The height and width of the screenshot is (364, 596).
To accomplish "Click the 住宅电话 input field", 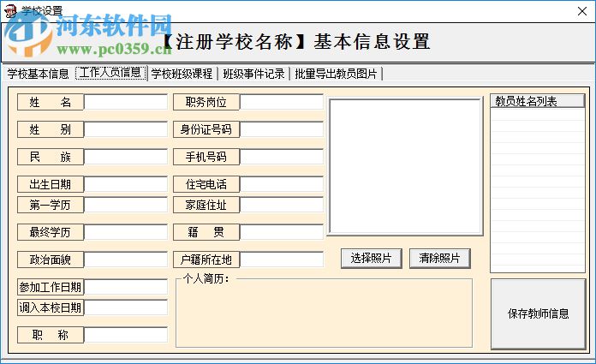I will [x=282, y=184].
